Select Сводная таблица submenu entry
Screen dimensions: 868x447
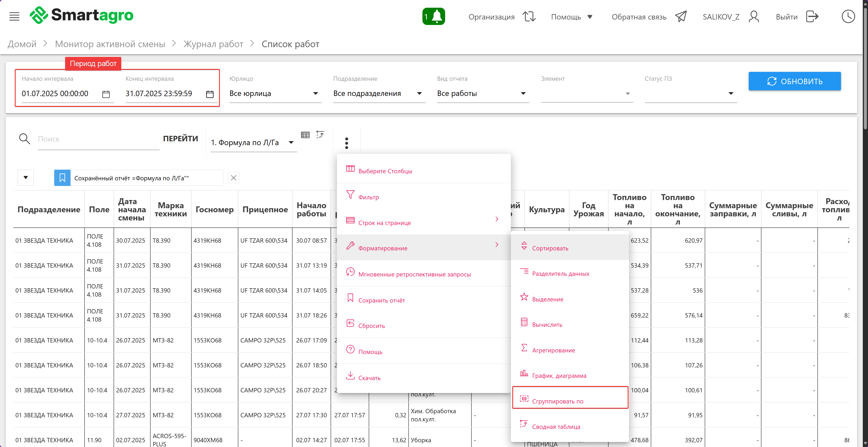pyautogui.click(x=556, y=426)
